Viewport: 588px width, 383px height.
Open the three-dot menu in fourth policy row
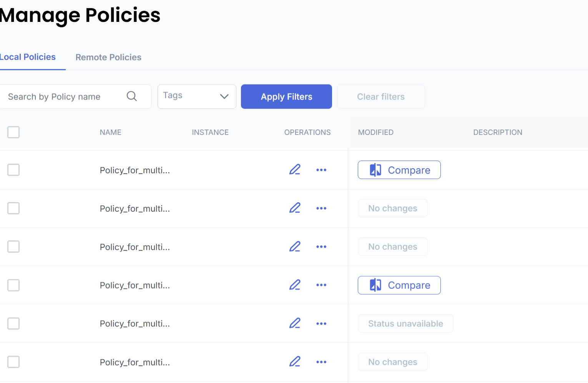[321, 285]
